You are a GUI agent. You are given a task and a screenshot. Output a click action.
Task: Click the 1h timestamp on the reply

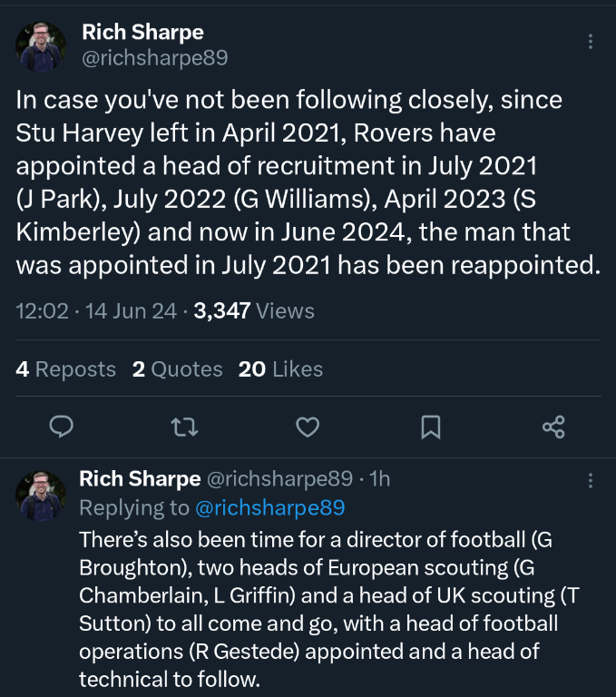pos(378,479)
